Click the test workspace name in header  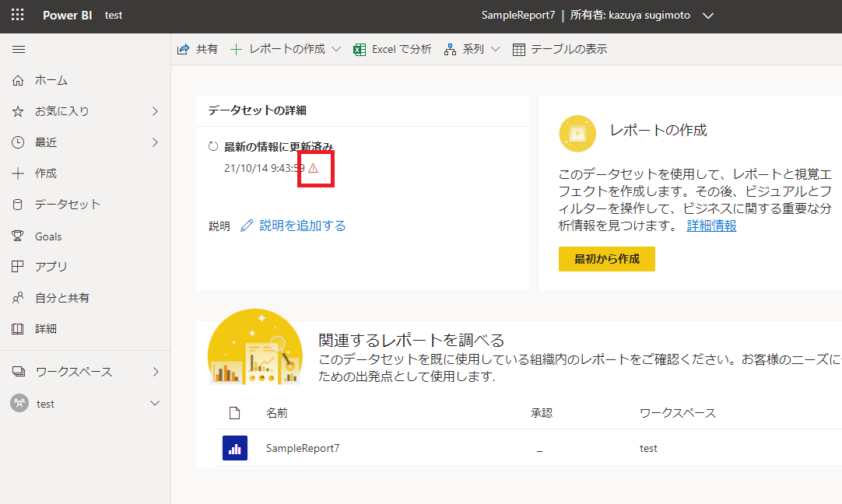[x=114, y=15]
